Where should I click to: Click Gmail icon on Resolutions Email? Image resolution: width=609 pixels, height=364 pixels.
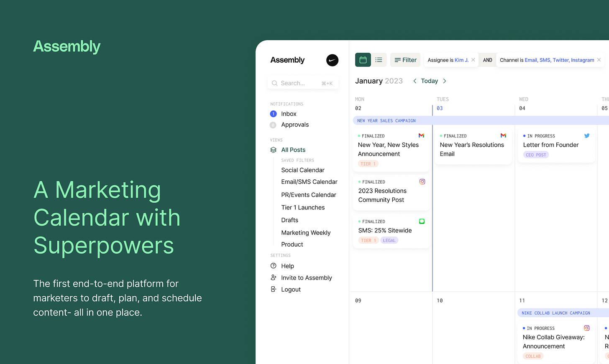(x=503, y=135)
